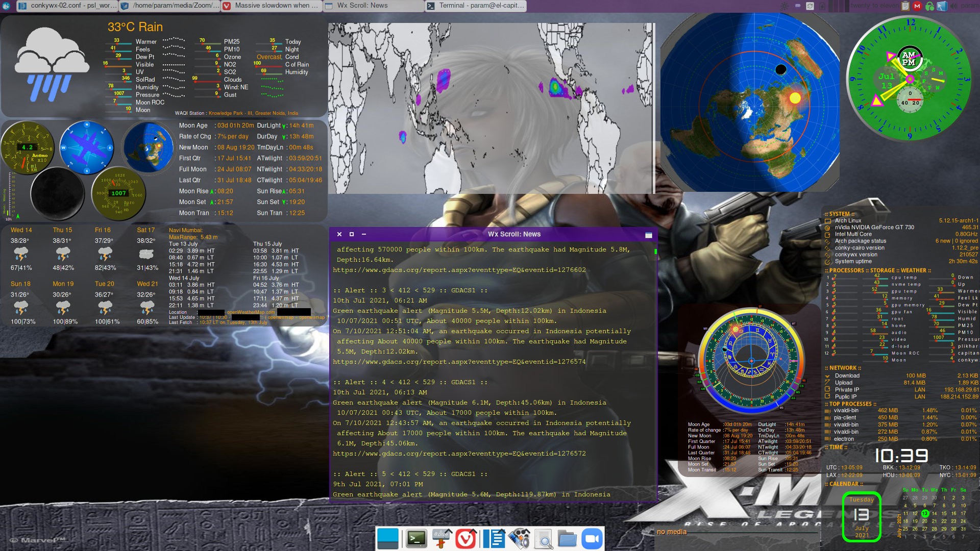Start a Zoom meeting from the dock icon
Screen dimensions: 980x551
tap(592, 538)
